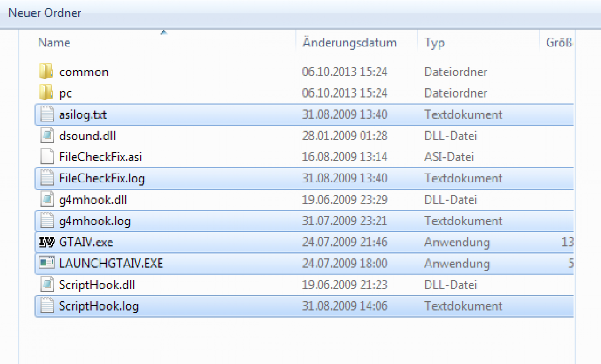The height and width of the screenshot is (364, 601).
Task: Click date 31.08.2009 14:06 of ScriptHook.log
Action: (x=345, y=306)
